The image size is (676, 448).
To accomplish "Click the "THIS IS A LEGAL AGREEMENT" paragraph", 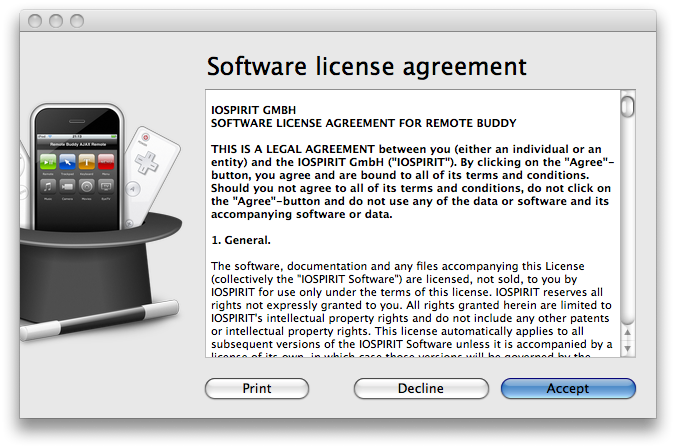I will [x=412, y=182].
